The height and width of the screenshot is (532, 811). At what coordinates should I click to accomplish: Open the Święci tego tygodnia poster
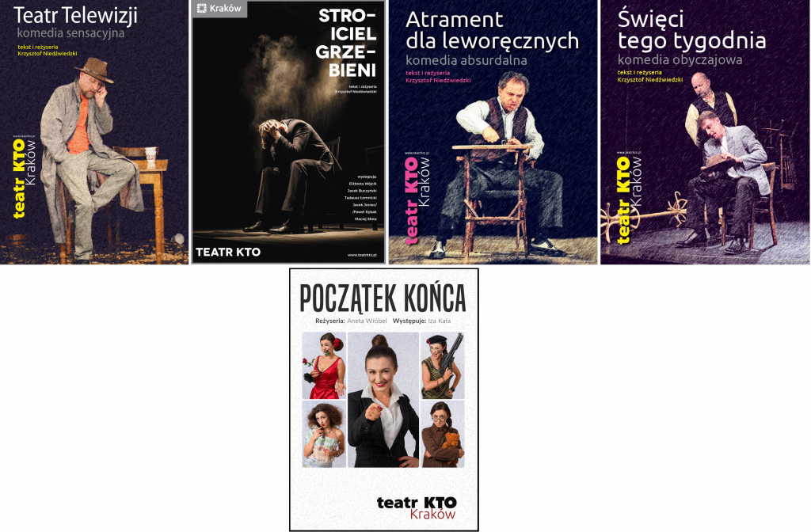[706, 132]
